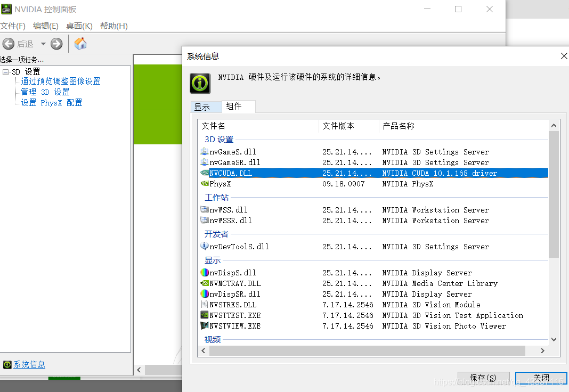Click the Forward arrow toolbar icon
569x392 pixels.
pos(56,44)
